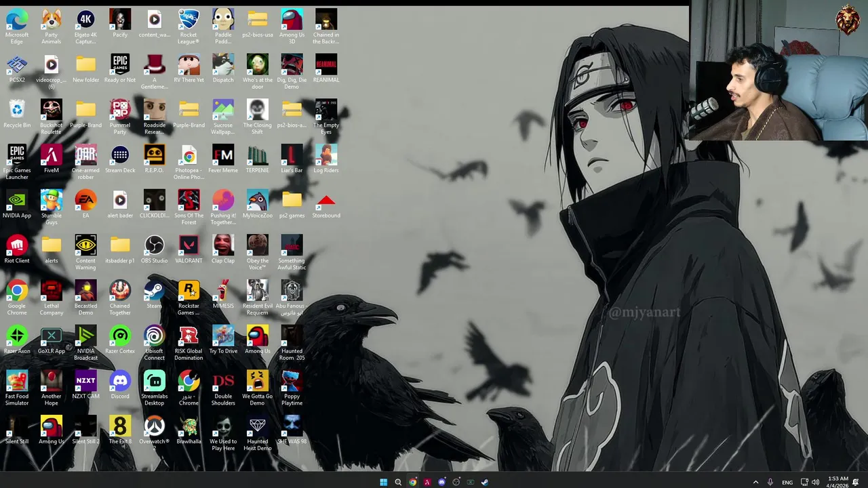868x488 pixels.
Task: Launch Streamlabs Desktop shortcut
Action: 154,388
